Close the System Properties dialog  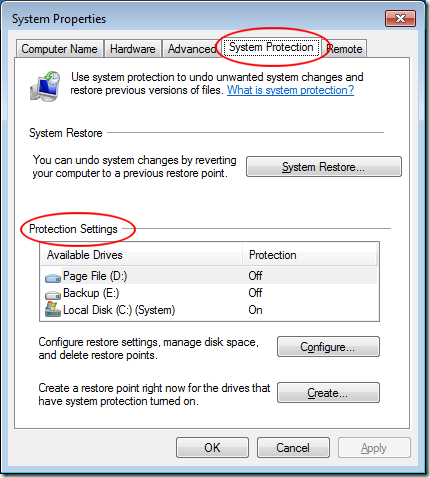pos(400,19)
